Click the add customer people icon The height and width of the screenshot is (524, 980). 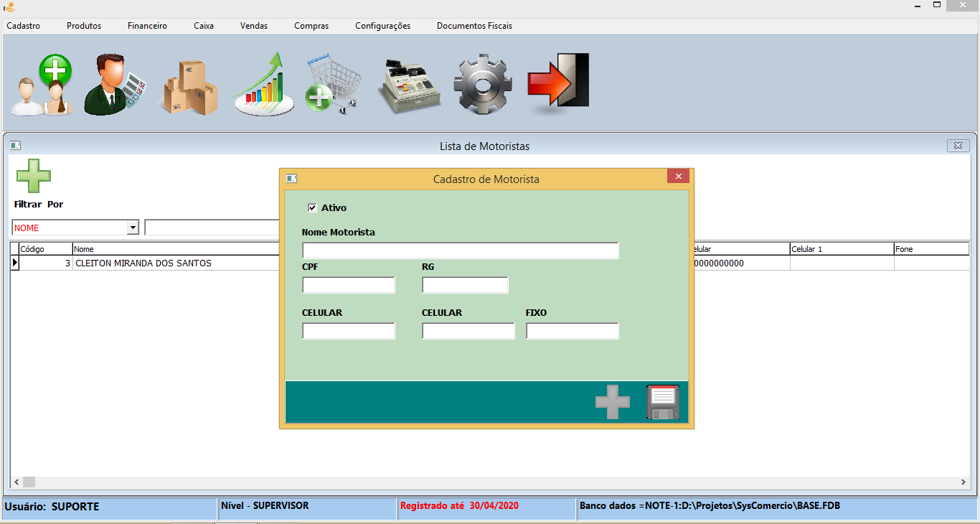[42, 85]
